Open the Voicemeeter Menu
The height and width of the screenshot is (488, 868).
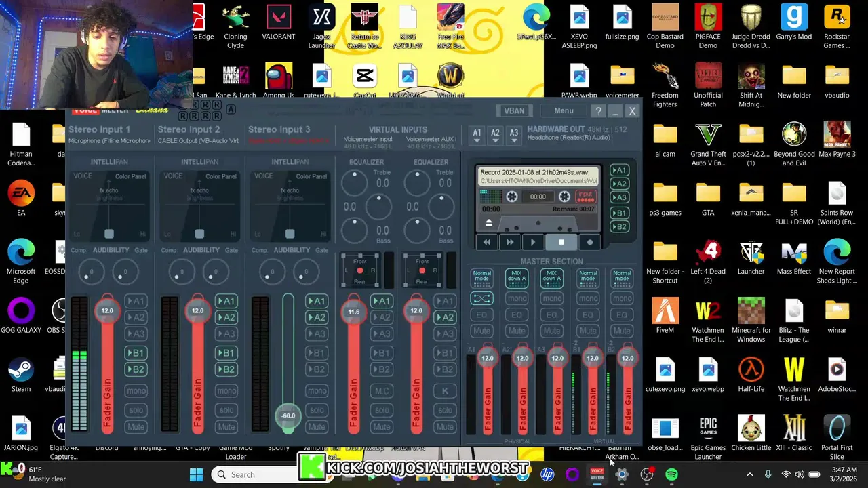[564, 111]
